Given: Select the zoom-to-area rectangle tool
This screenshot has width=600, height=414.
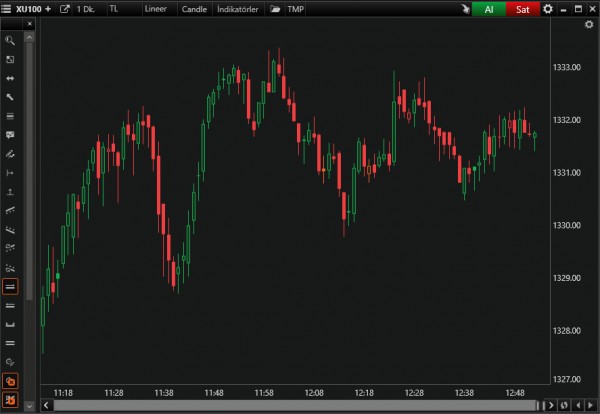Looking at the screenshot, I should pos(10,59).
